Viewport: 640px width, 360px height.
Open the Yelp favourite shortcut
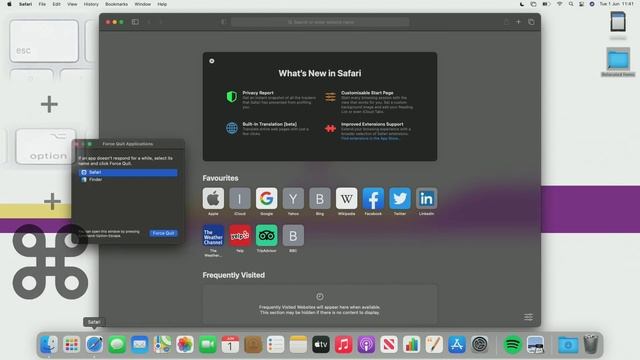240,236
